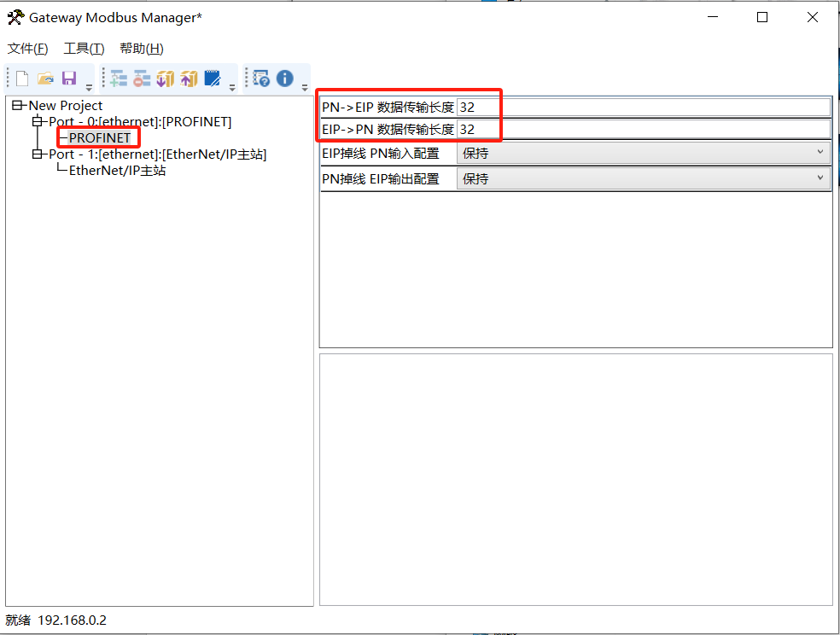Click the EIP->PN 数据传输长度 value field
The image size is (840, 635).
point(644,129)
